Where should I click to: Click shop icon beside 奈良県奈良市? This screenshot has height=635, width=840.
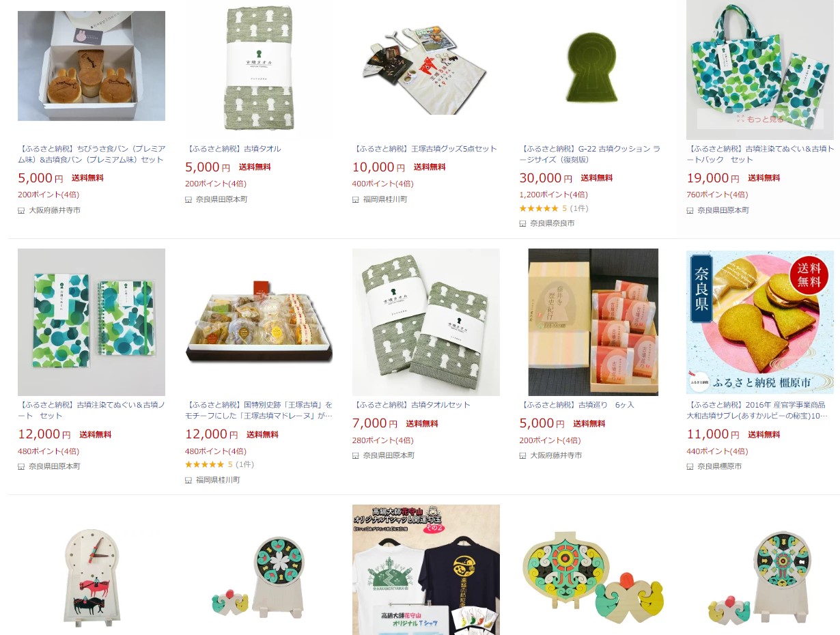[523, 223]
